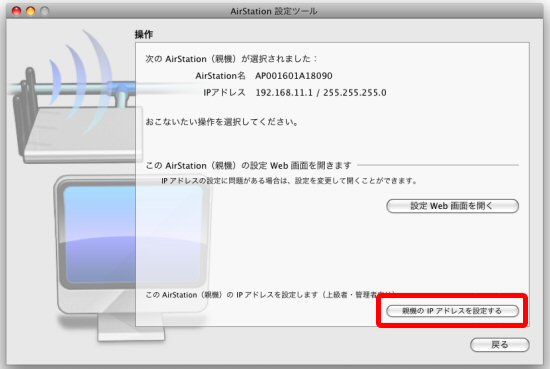Click the window title AirStation 設定ツール
Screen dimensions: 550x369
pyautogui.click(x=274, y=11)
